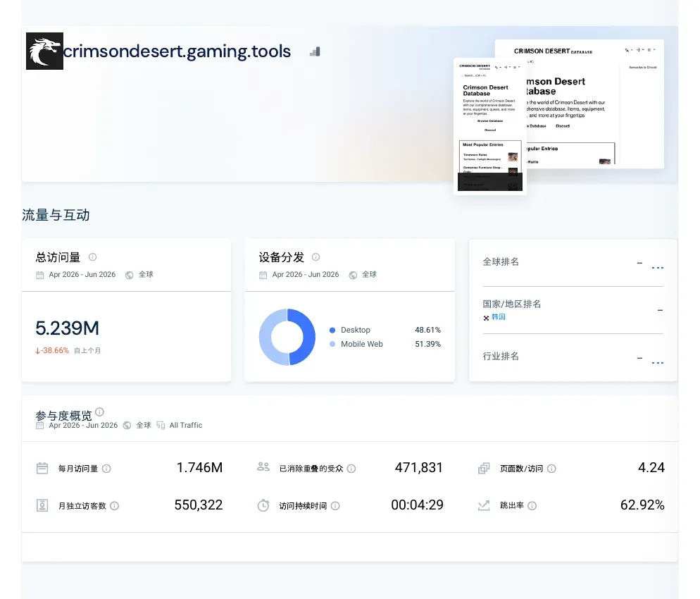Show info for 总访问量
Screen dimensions: 700x599
[x=92, y=257]
